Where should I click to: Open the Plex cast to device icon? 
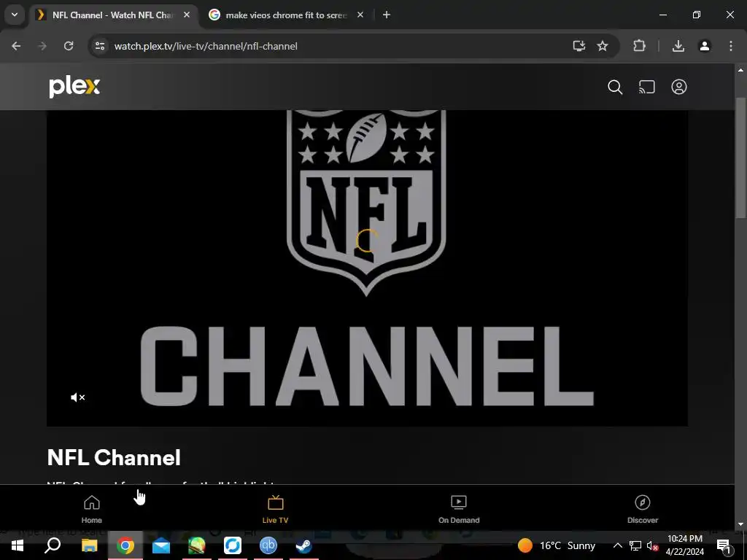pos(646,87)
